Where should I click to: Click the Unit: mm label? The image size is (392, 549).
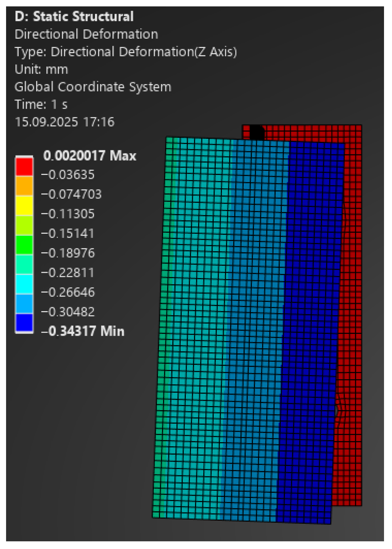pos(42,69)
